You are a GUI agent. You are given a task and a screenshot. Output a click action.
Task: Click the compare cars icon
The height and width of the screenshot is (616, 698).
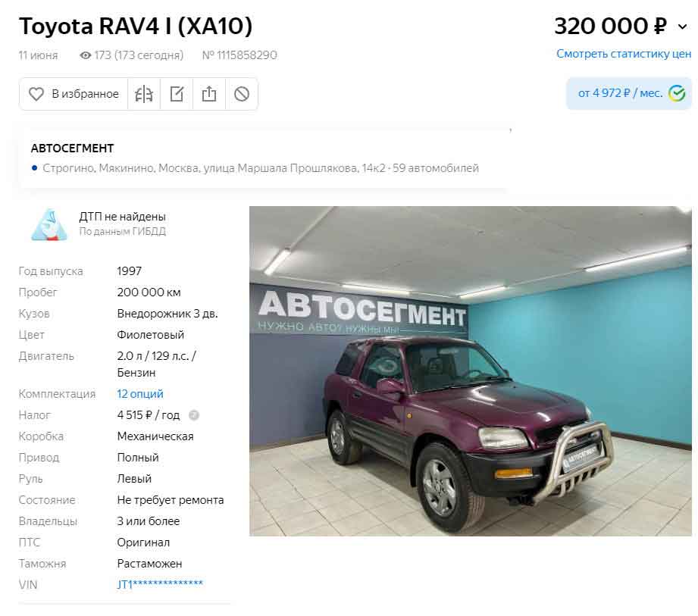tap(144, 94)
